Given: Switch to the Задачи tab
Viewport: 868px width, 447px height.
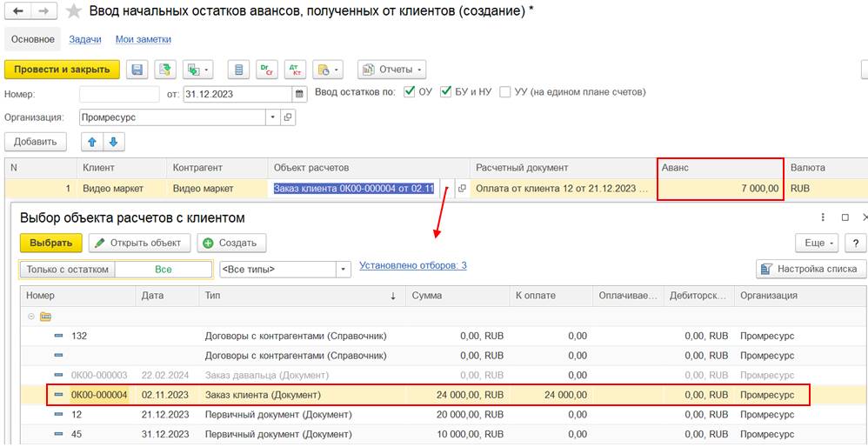Looking at the screenshot, I should click(x=86, y=39).
